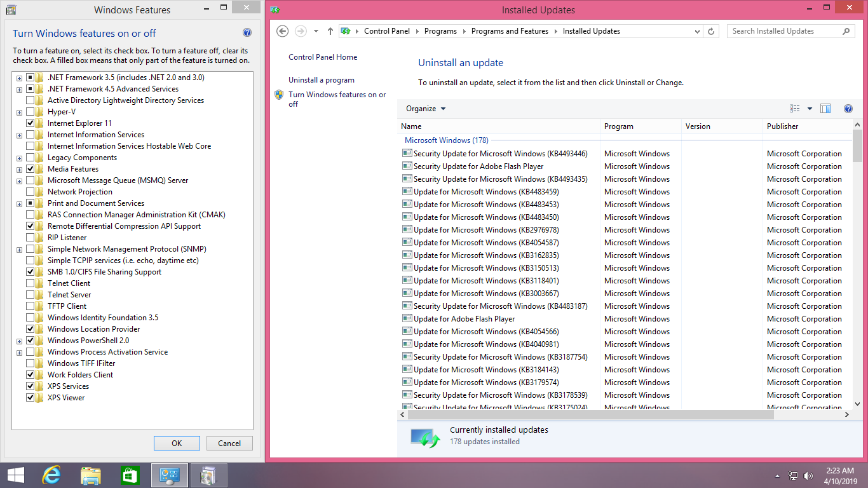The height and width of the screenshot is (488, 868).
Task: Click the Back navigation arrow in Installed Updates
Action: [283, 31]
